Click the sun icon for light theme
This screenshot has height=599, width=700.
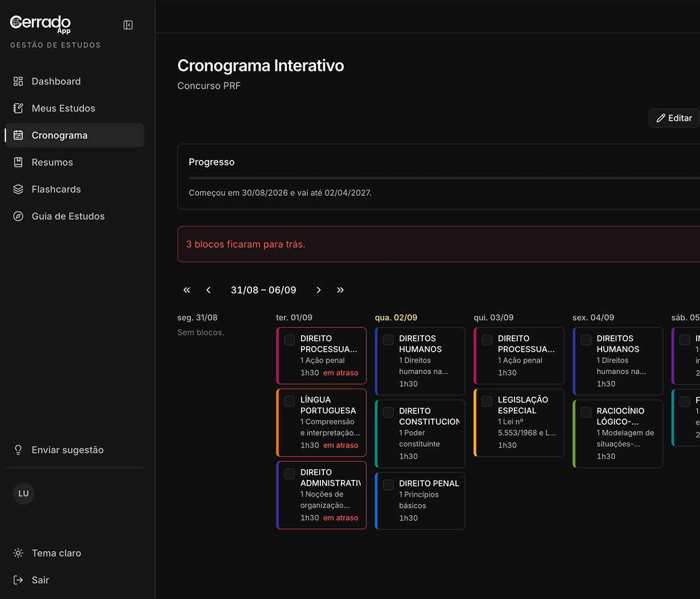click(x=18, y=553)
